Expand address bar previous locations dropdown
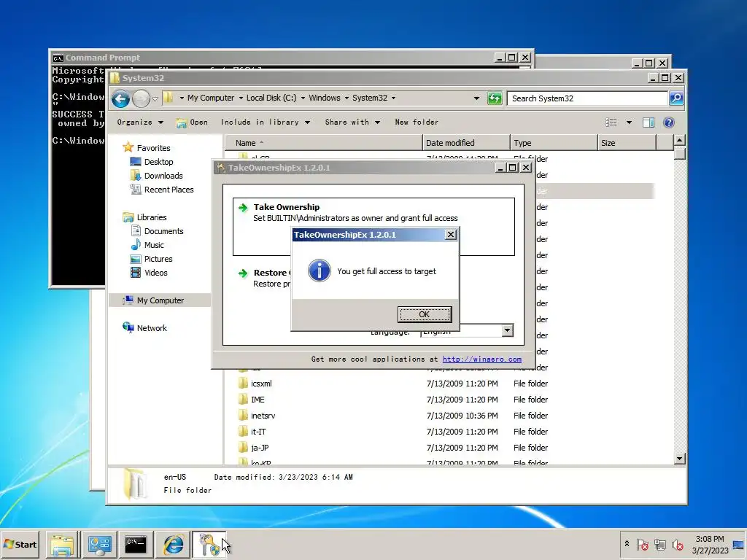This screenshot has width=747, height=560. [x=476, y=98]
